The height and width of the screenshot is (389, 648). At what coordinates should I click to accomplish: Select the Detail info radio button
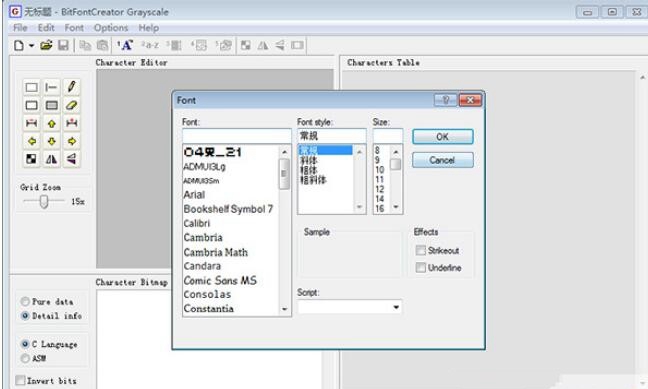pyautogui.click(x=25, y=316)
